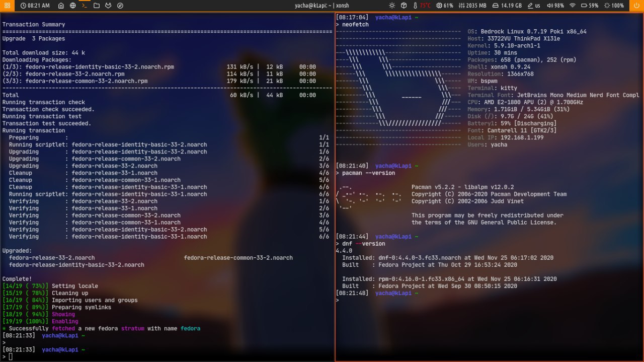Click the 'Upgraded:' heading in left terminal

click(17, 250)
